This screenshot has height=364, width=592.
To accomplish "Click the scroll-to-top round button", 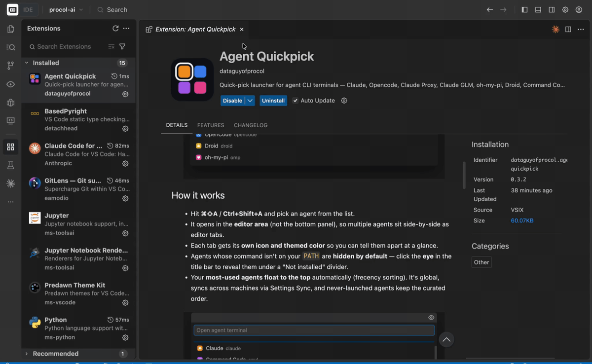I will [446, 340].
